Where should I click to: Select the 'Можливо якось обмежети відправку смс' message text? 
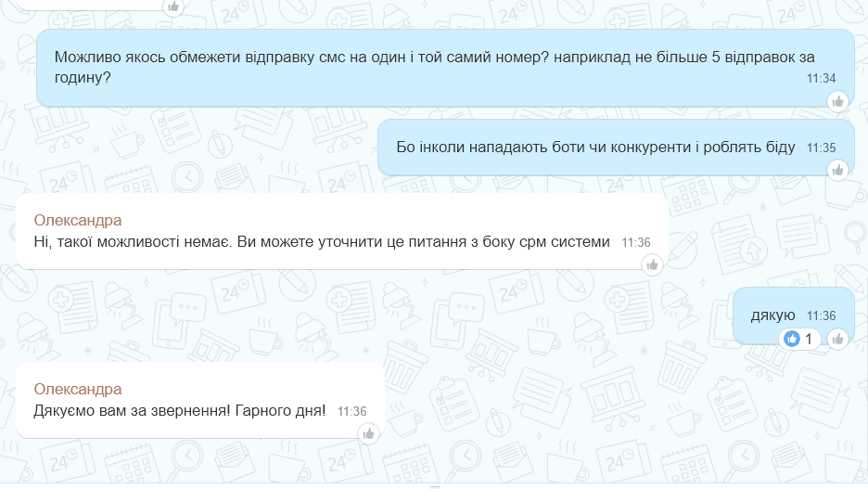point(434,67)
